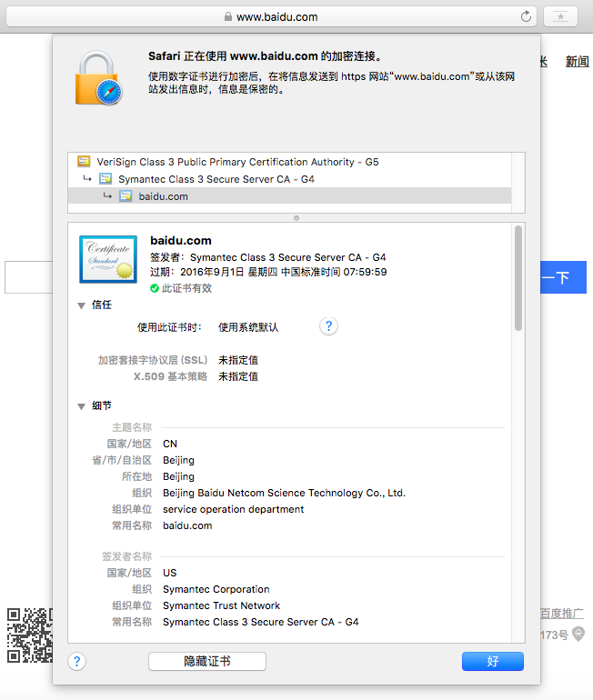Image resolution: width=593 pixels, height=700 pixels.
Task: Open the dialog help button at bottom left
Action: [x=76, y=661]
